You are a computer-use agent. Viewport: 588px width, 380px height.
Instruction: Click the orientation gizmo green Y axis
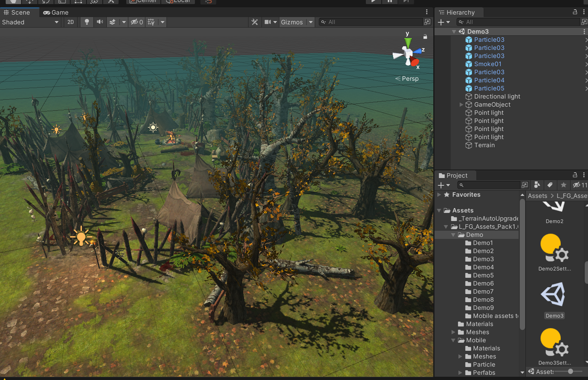coord(408,42)
